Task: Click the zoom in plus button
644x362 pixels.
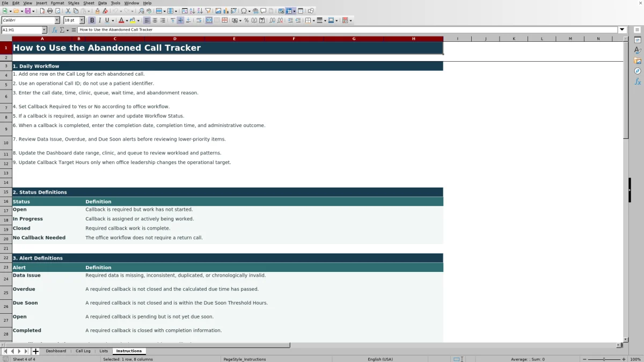Action: click(x=624, y=359)
